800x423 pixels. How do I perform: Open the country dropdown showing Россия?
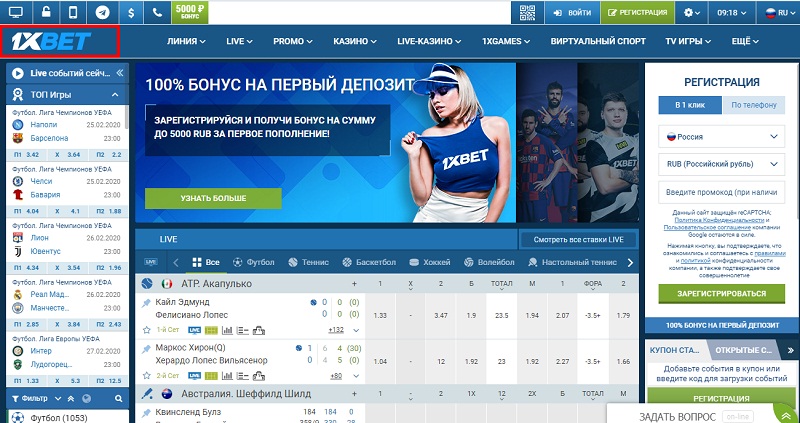point(719,135)
